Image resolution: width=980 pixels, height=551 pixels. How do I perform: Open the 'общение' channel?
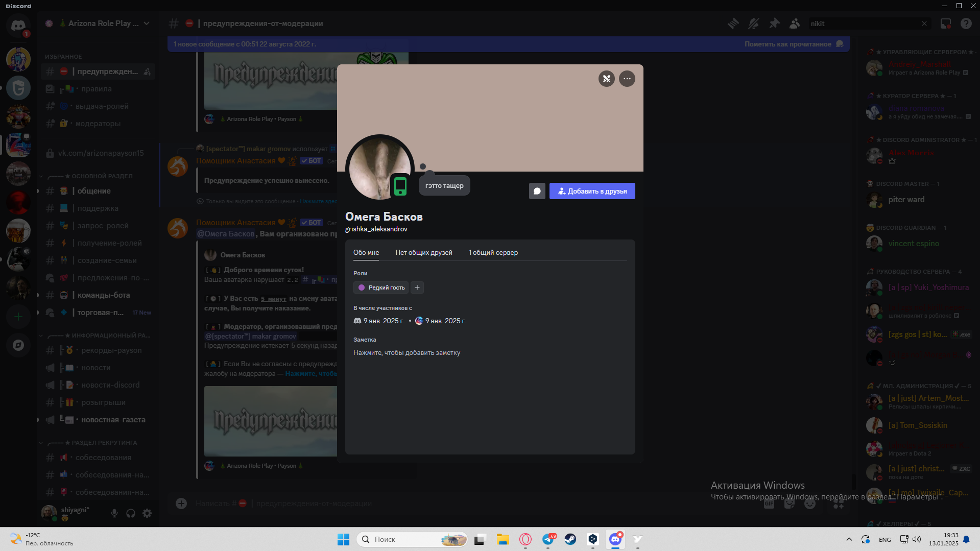point(98,191)
